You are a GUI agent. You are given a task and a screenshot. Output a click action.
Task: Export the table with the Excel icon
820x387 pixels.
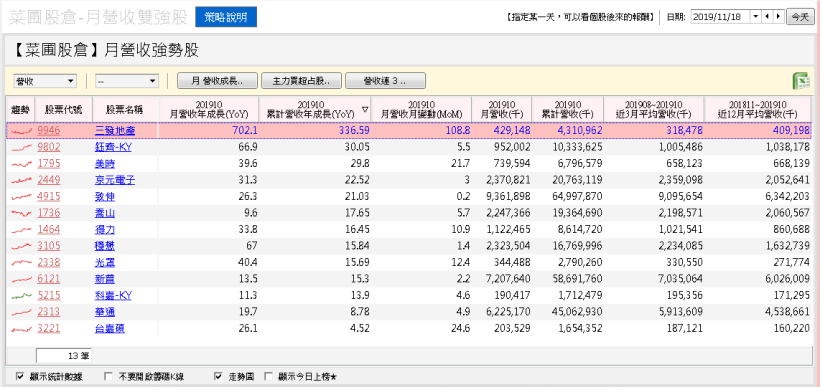[801, 81]
